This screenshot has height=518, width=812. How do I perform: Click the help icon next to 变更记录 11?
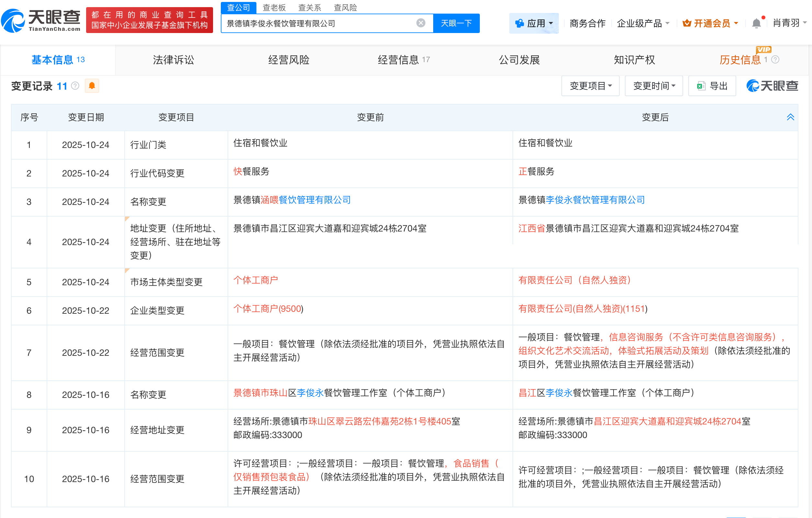[x=75, y=86]
